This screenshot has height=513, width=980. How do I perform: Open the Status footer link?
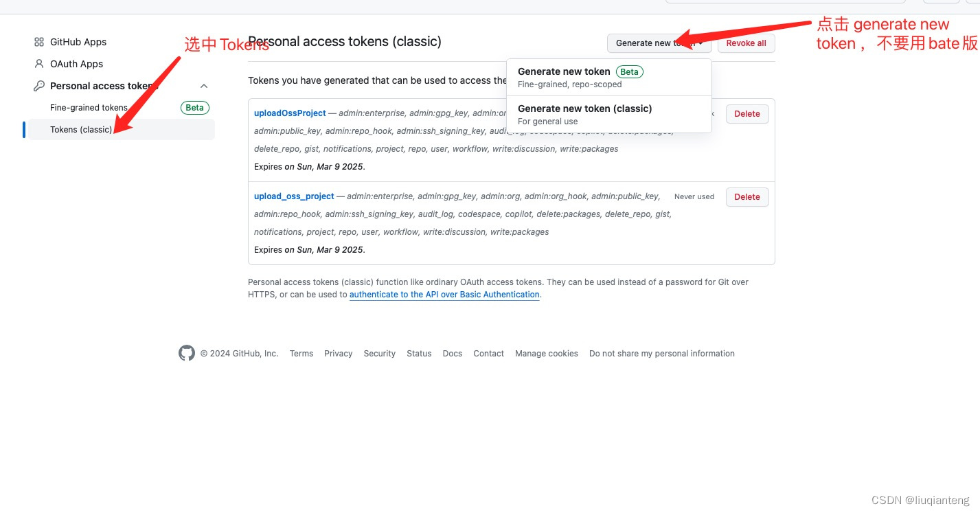click(x=419, y=354)
